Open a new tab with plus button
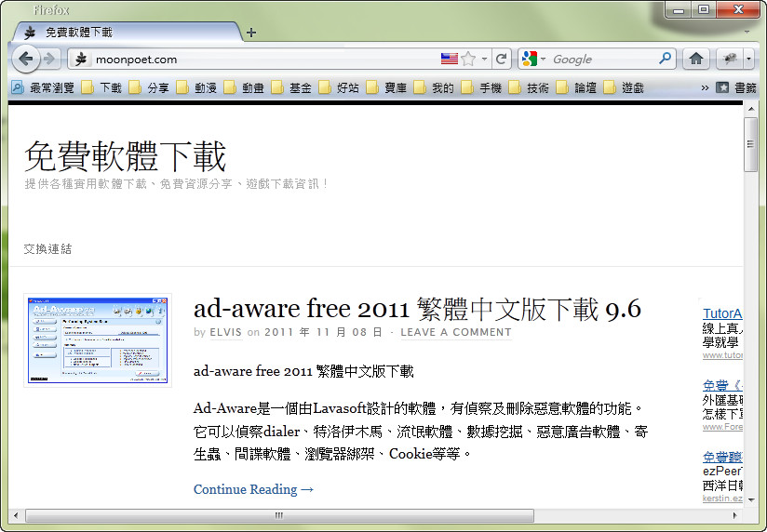The width and height of the screenshot is (767, 532). coord(251,32)
